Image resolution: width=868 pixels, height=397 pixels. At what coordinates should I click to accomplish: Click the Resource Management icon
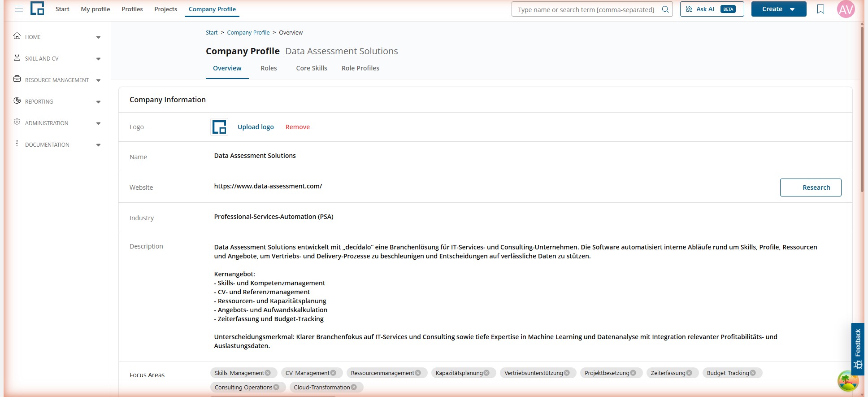pyautogui.click(x=17, y=79)
